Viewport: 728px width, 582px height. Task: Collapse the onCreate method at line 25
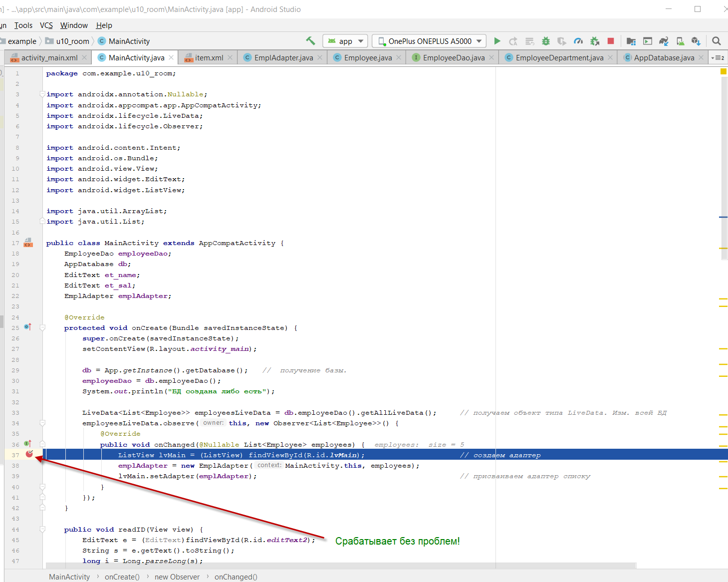click(43, 327)
